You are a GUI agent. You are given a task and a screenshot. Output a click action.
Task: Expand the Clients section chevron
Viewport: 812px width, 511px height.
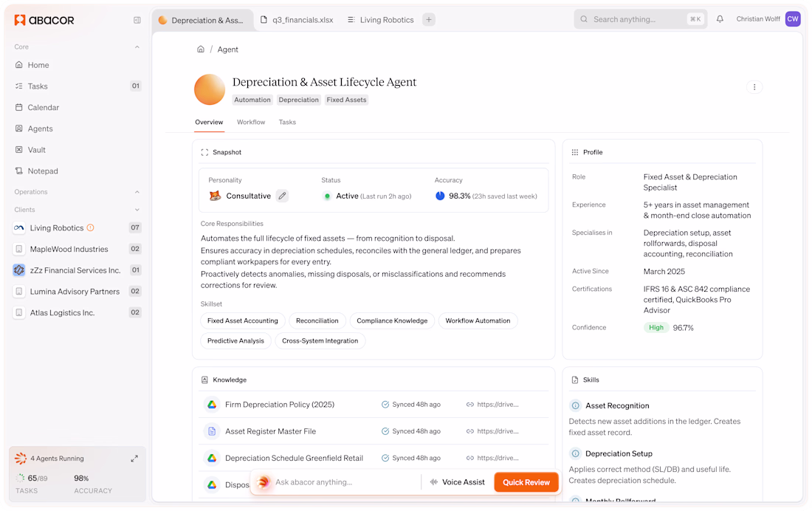(137, 210)
